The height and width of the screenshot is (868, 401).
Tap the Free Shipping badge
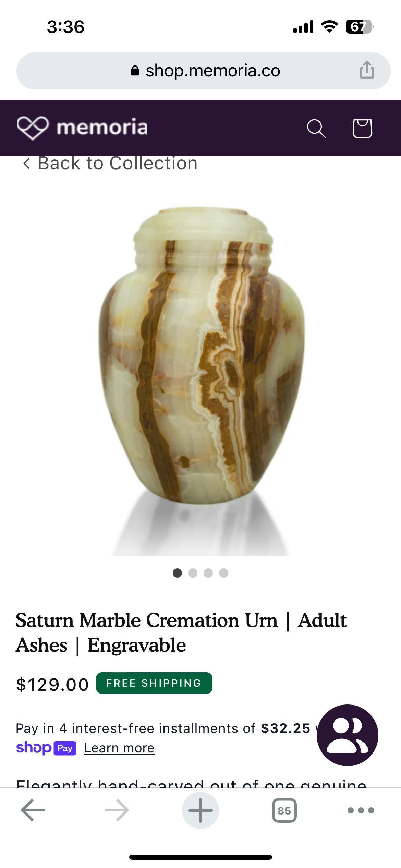tap(154, 683)
